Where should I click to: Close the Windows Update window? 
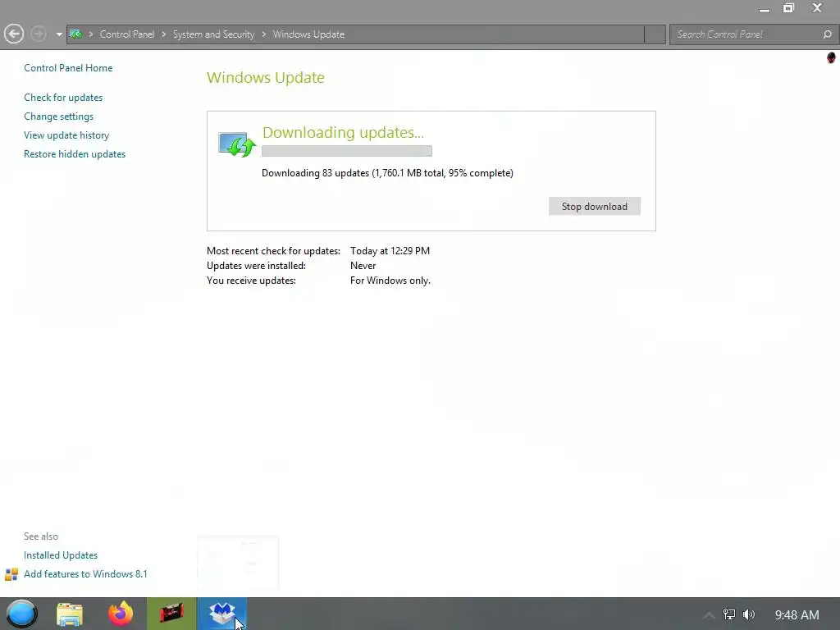click(x=817, y=8)
